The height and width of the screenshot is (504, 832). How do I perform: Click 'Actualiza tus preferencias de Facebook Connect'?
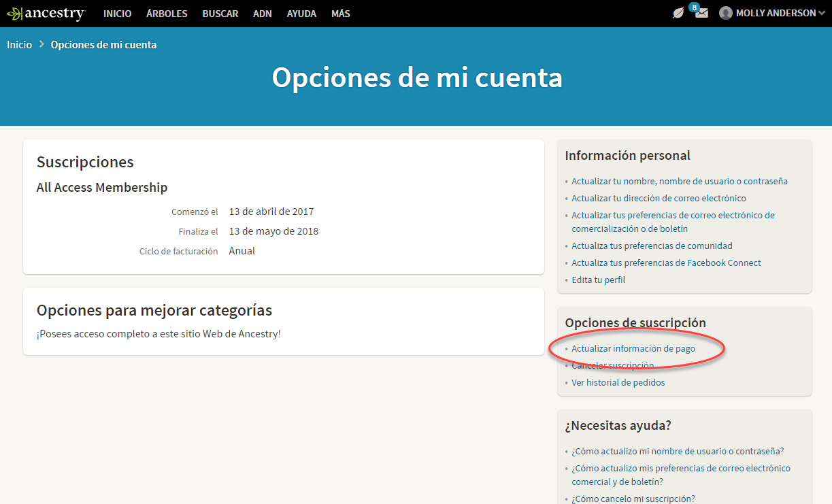click(x=666, y=263)
